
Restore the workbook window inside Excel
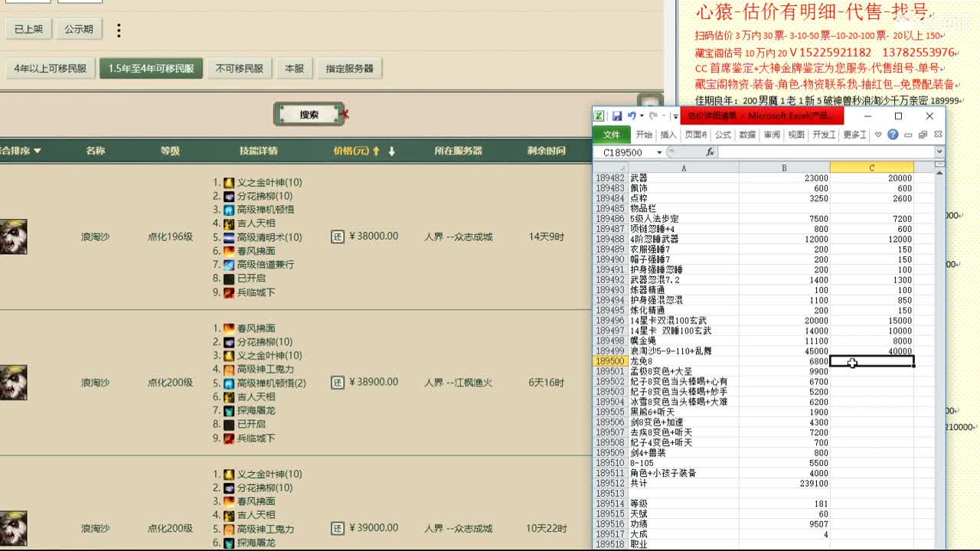coord(923,135)
